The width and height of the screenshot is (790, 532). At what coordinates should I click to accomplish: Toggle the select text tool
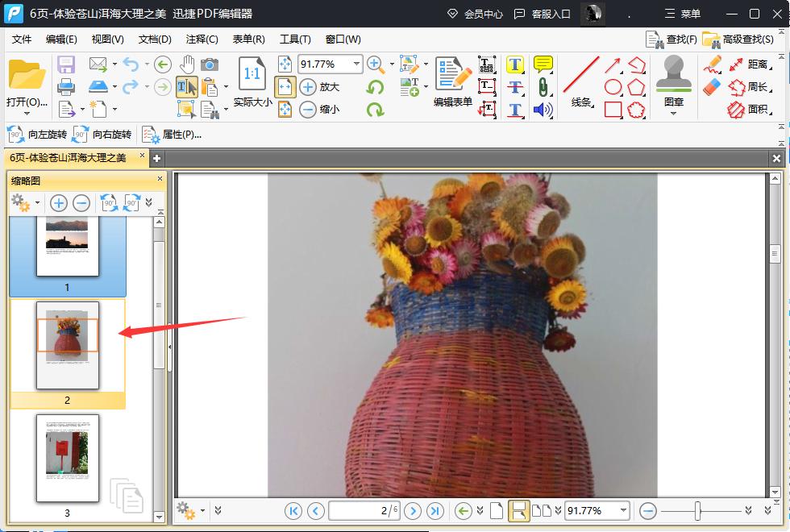tap(186, 87)
